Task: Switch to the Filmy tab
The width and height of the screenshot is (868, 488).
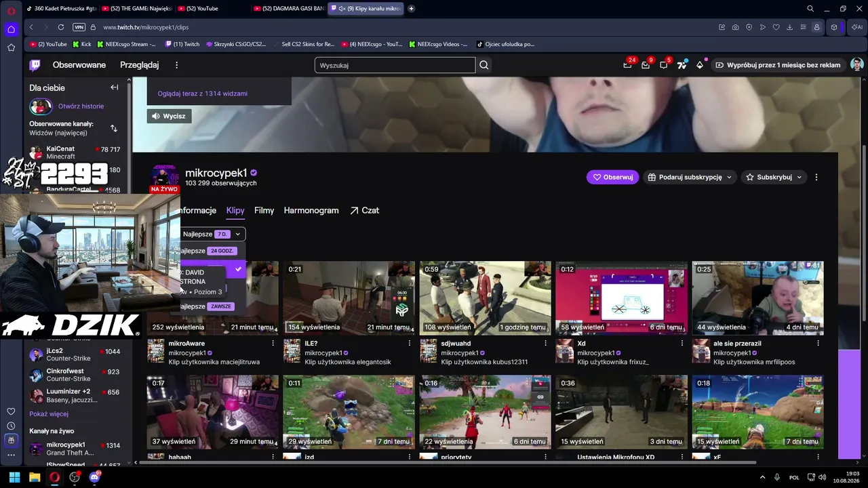Action: click(264, 210)
